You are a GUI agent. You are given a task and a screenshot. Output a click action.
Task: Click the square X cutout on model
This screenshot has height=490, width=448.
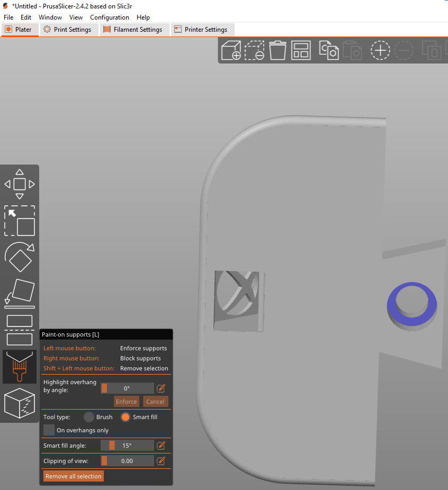(x=239, y=301)
